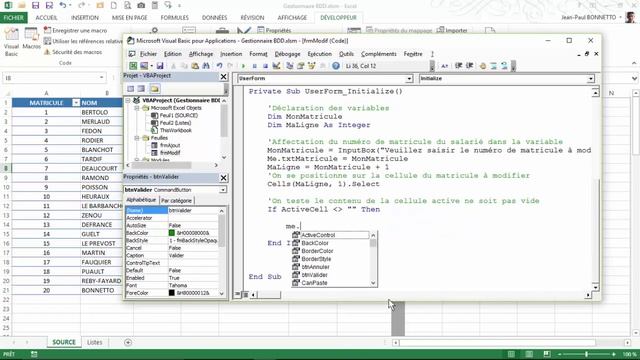Save the project with VBA toolbar floppy icon

[160, 66]
